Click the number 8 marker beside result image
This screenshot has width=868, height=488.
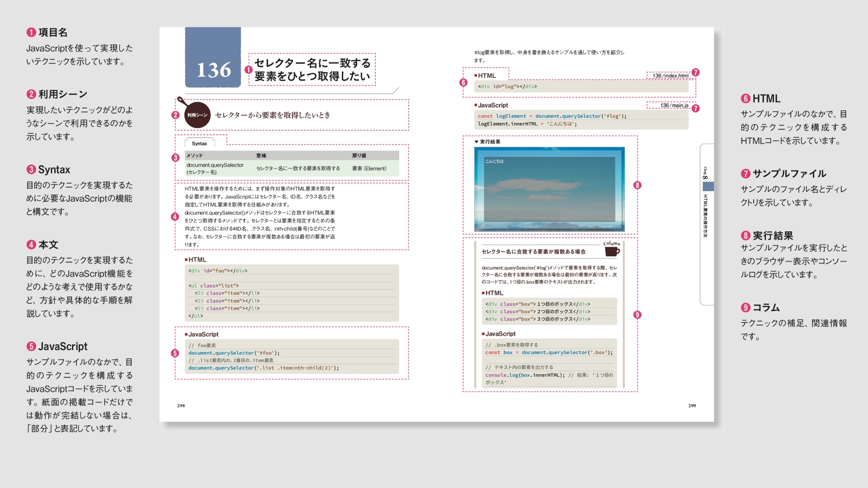click(637, 185)
